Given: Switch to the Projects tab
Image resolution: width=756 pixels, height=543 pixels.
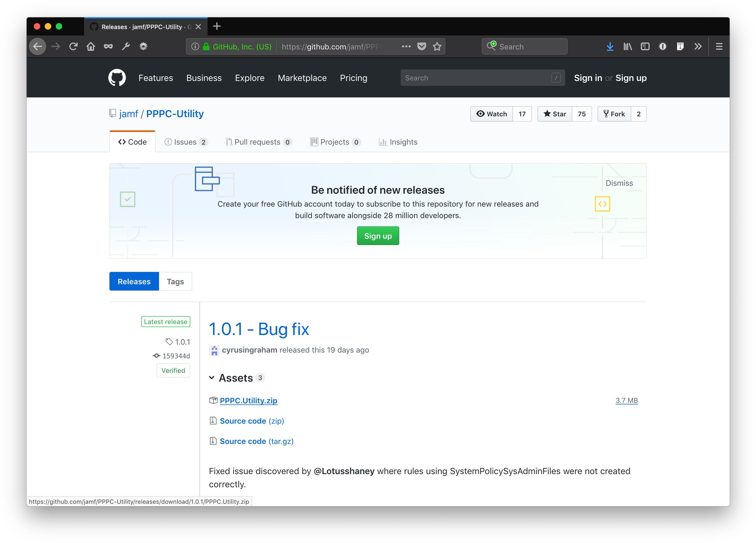Looking at the screenshot, I should click(335, 142).
